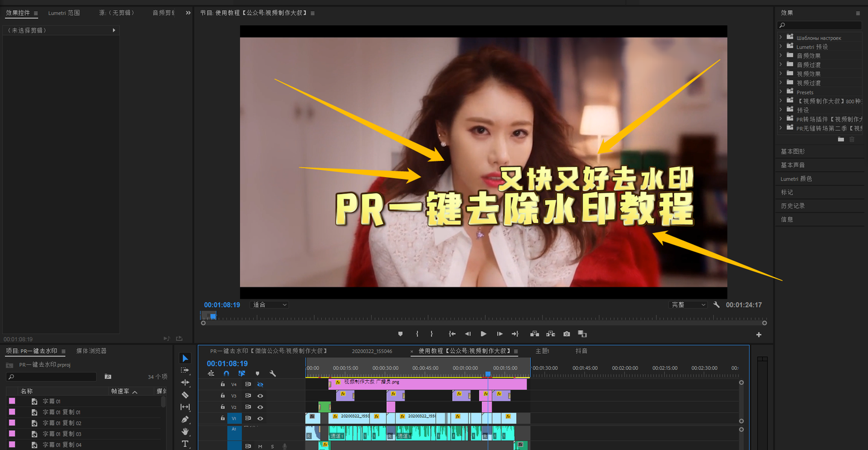Open the PR一键去水印 sequence tab
868x450 pixels.
pos(269,351)
